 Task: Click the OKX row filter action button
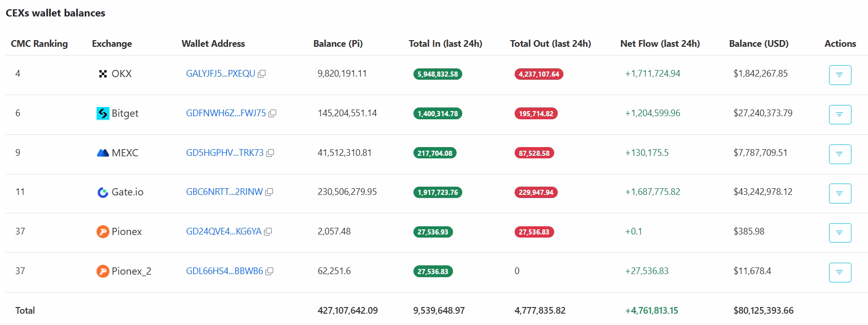pos(840,75)
